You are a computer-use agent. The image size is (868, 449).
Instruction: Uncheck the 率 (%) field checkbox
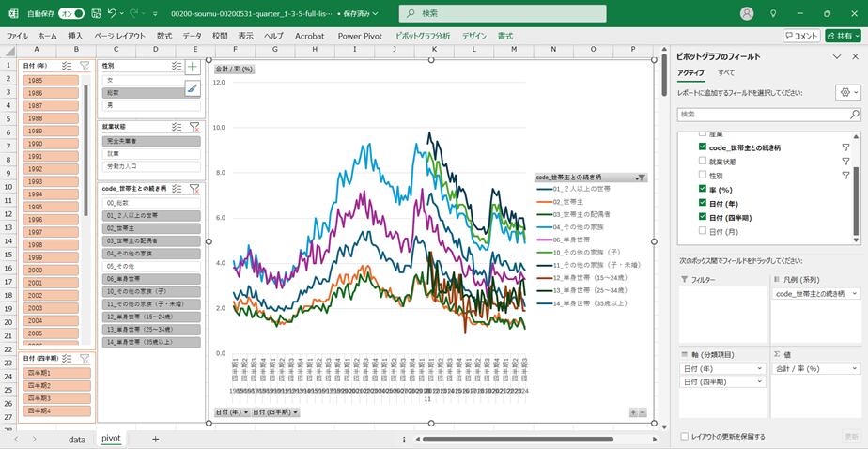pyautogui.click(x=702, y=189)
